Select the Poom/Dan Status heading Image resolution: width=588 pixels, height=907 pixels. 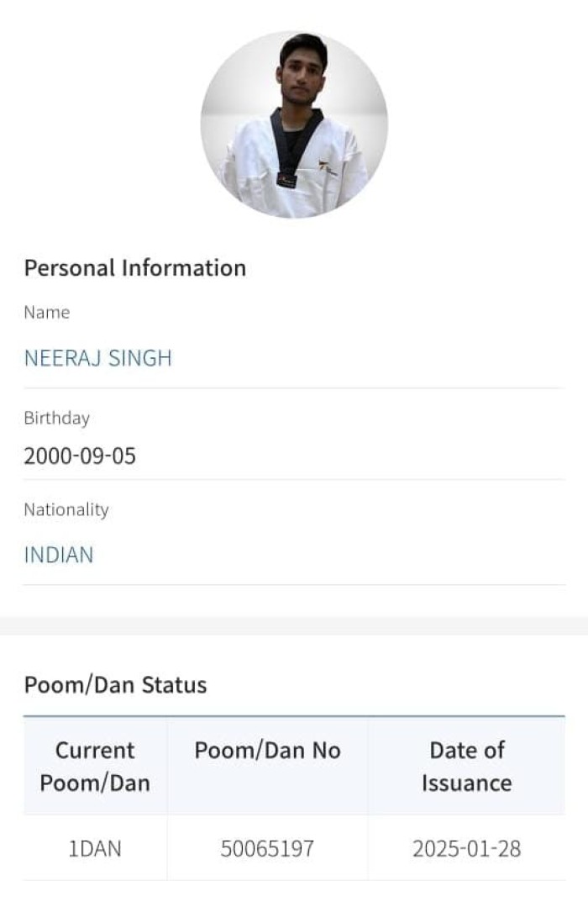[115, 685]
